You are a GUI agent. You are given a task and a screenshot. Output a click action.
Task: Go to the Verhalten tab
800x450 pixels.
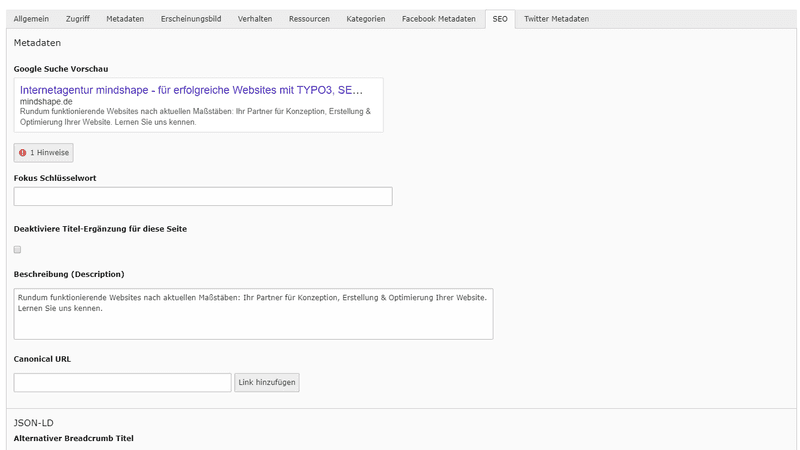(x=255, y=19)
